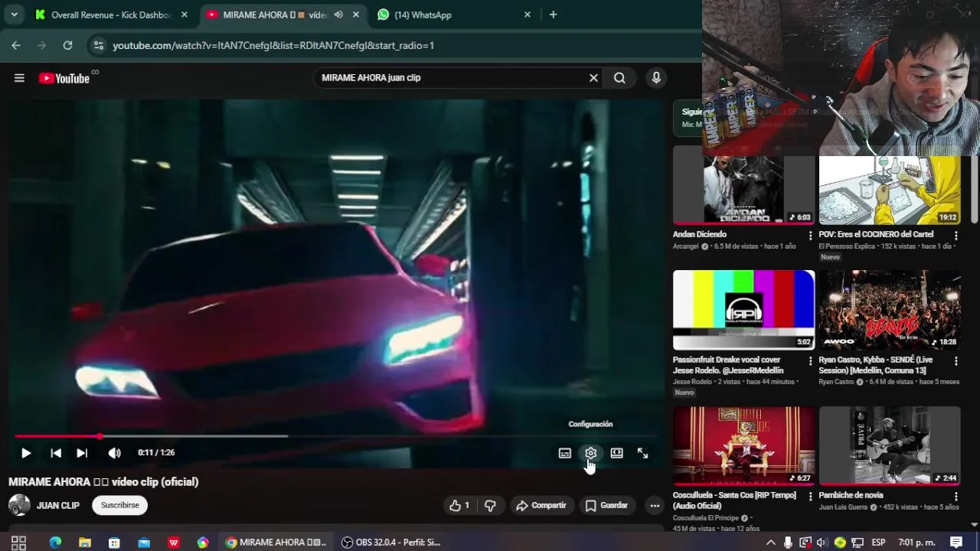Click the Guardar save button
Viewport: 980px width, 551px height.
coord(606,505)
